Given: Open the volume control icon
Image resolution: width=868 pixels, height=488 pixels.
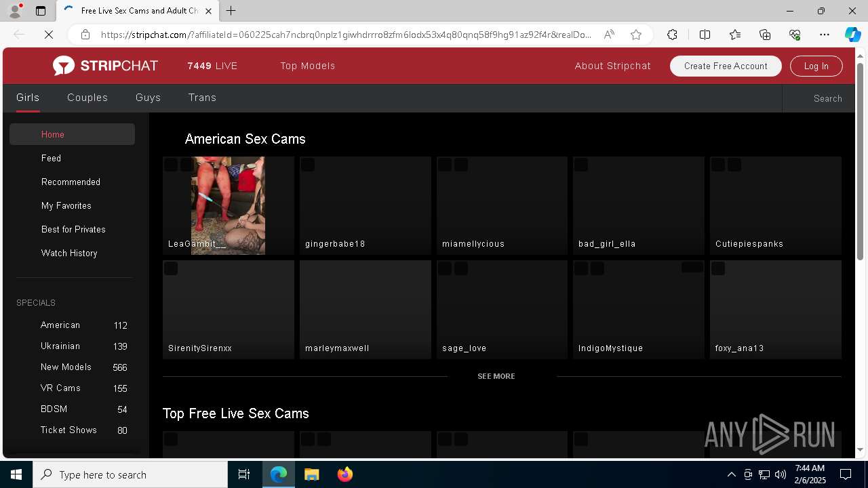Looking at the screenshot, I should coord(781,474).
